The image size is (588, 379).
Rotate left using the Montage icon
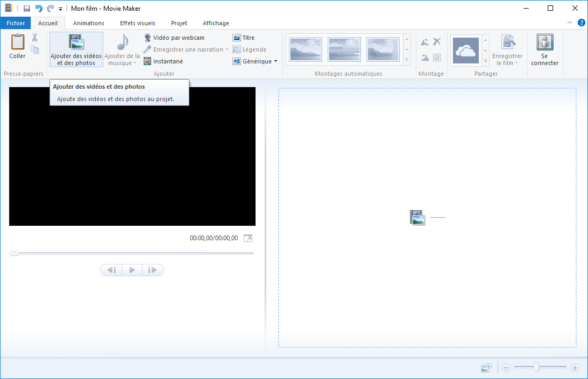point(424,42)
